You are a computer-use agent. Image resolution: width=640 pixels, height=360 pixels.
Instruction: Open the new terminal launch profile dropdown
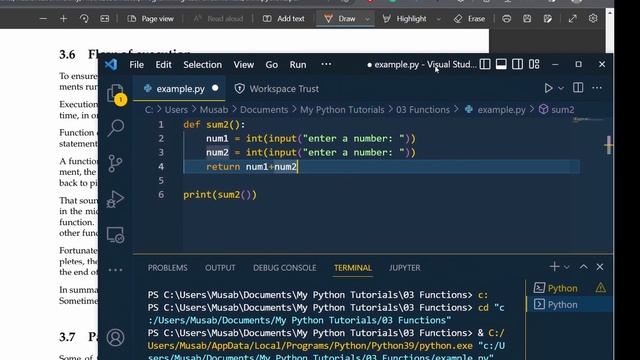567,267
